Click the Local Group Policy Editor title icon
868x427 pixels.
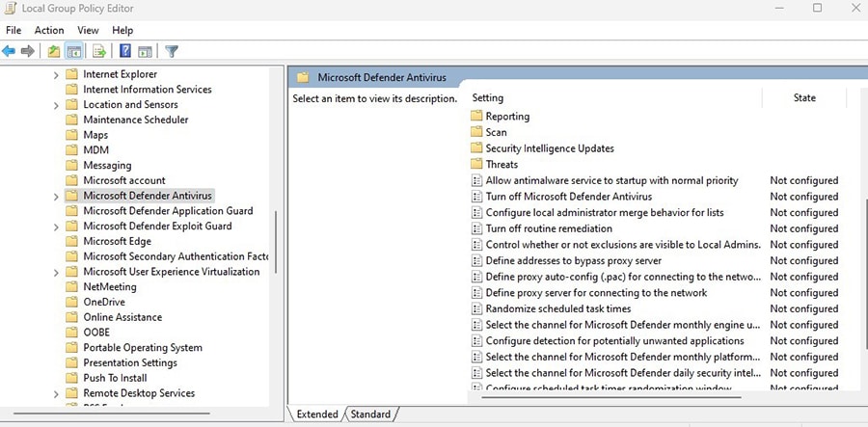coord(10,9)
